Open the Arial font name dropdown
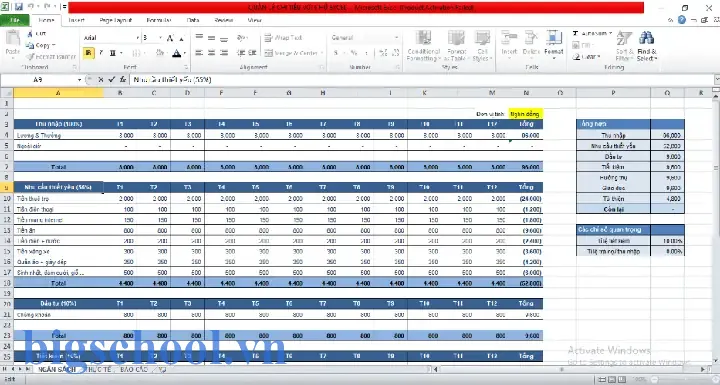The width and height of the screenshot is (720, 385). pyautogui.click(x=137, y=38)
